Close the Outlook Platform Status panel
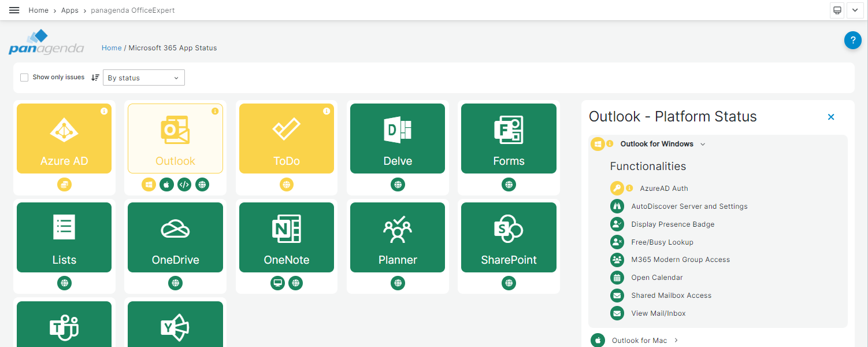 click(831, 117)
